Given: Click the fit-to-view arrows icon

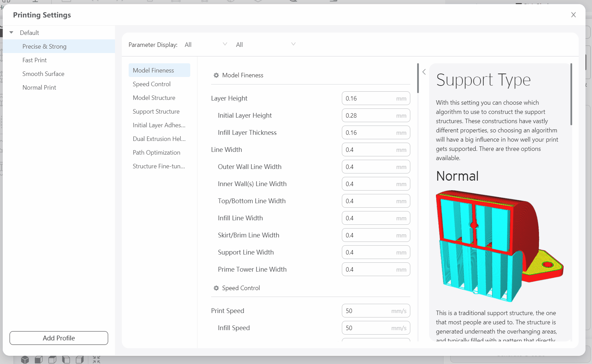Looking at the screenshot, I should tap(96, 360).
